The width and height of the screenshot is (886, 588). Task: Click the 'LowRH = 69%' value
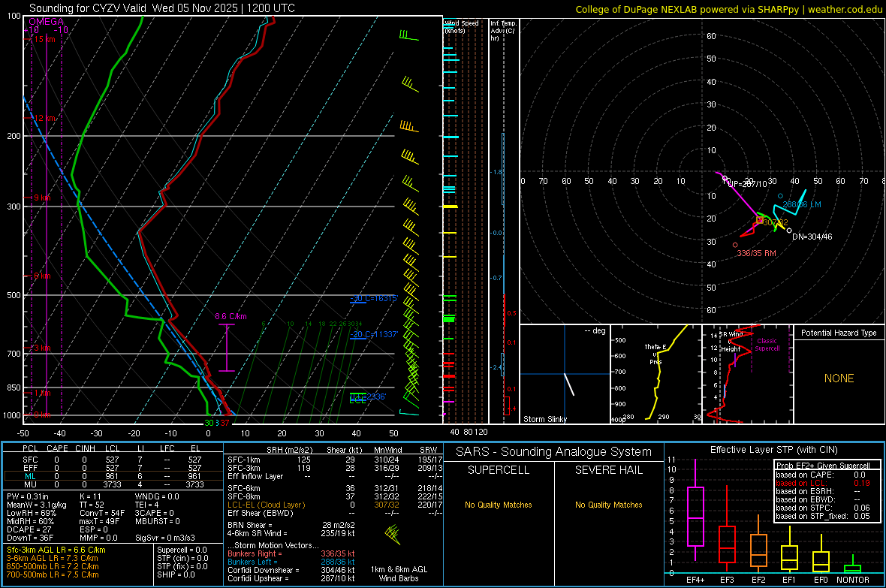coord(31,514)
